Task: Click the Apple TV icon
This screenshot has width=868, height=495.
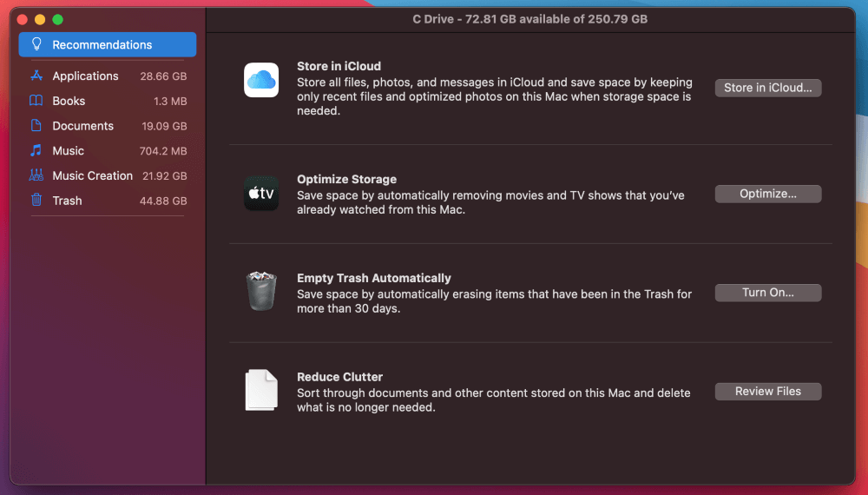Action: pyautogui.click(x=261, y=194)
